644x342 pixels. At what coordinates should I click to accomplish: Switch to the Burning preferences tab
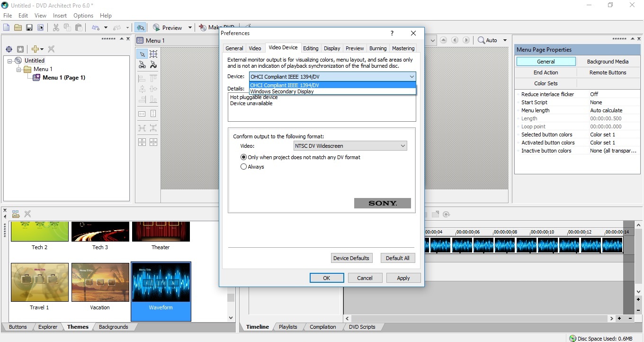pyautogui.click(x=378, y=48)
